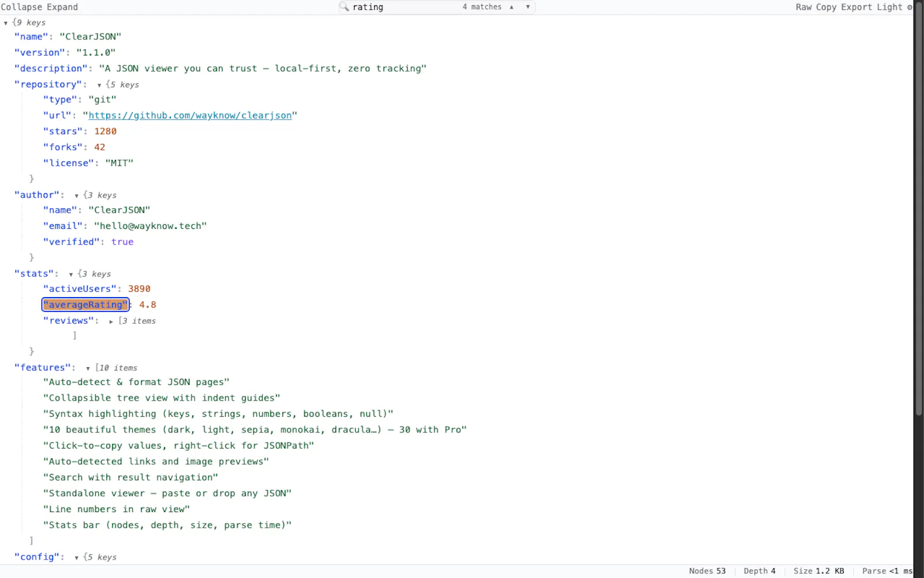Click the license value "MIT"
Screen dimensions: 924x578
pos(120,164)
